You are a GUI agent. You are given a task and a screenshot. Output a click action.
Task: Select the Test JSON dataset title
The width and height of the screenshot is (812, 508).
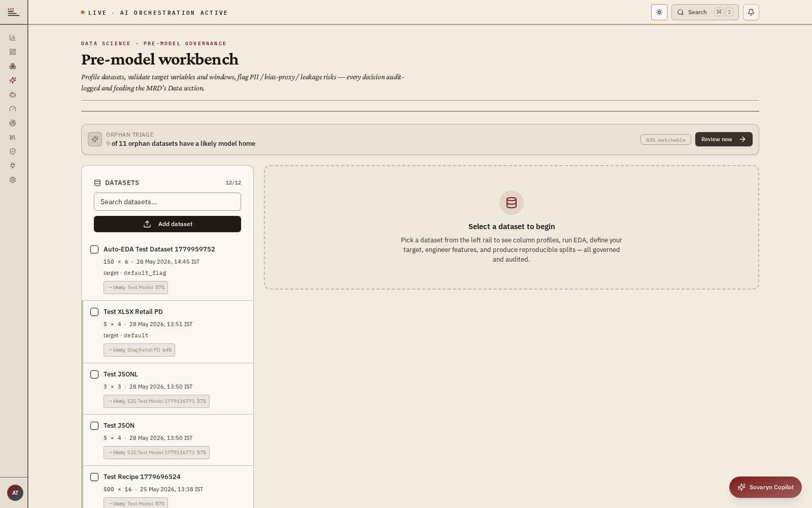point(119,426)
